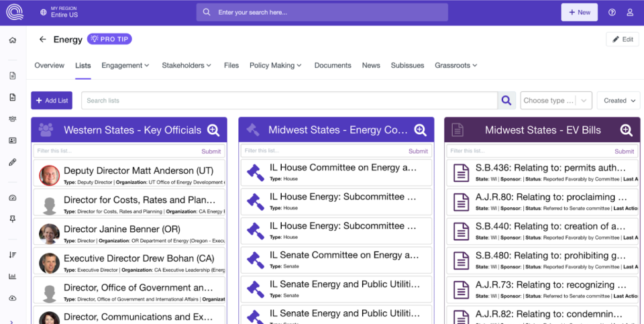Click Submit in Midwest States - Energy list filter
Image resolution: width=644 pixels, height=324 pixels.
point(418,151)
